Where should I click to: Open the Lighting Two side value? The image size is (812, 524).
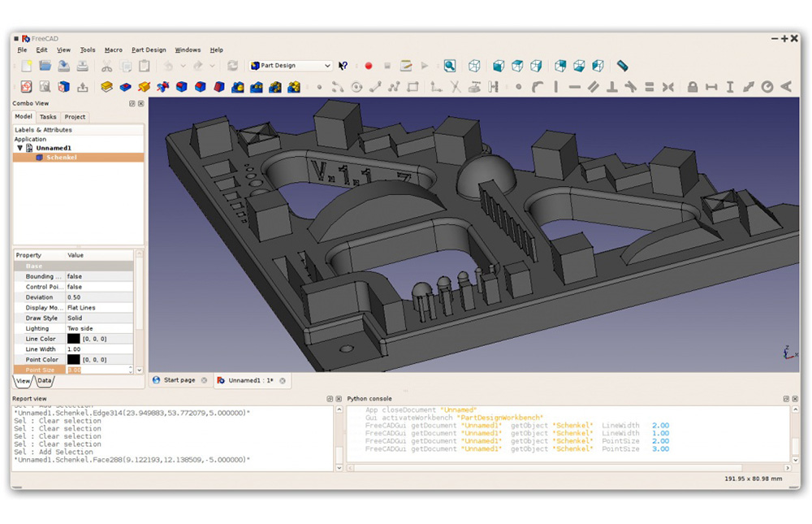pyautogui.click(x=99, y=328)
